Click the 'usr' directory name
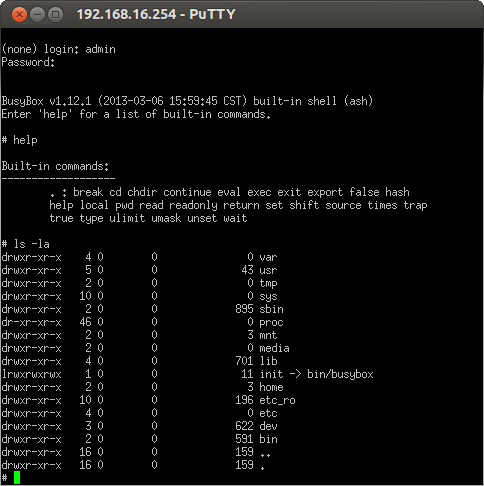Image resolution: width=484 pixels, height=486 pixels. 268,270
